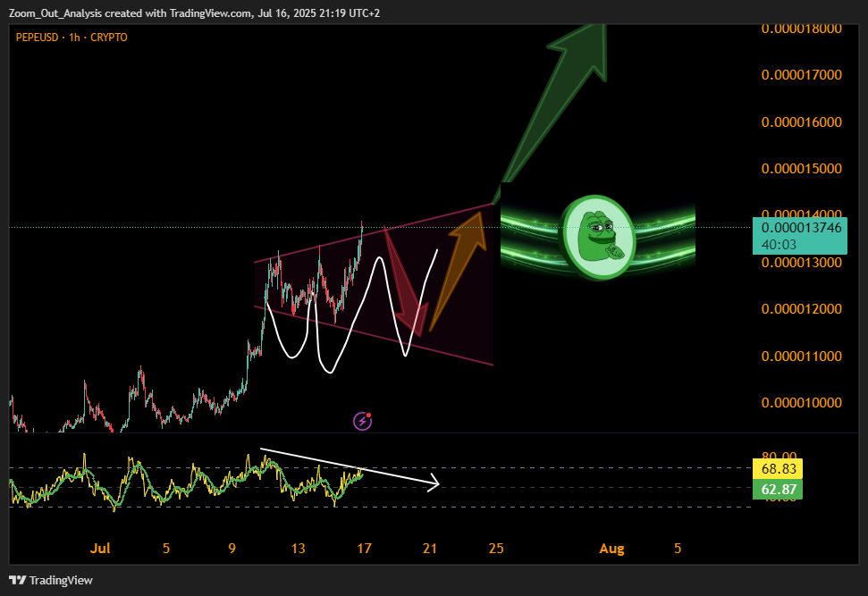
Task: Click the current price label 0.000013746
Action: tap(801, 228)
